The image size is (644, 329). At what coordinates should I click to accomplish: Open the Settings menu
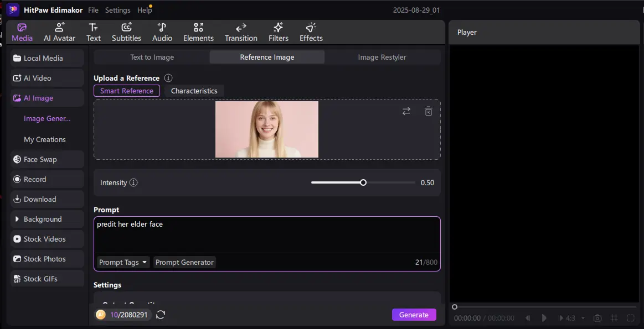(x=117, y=10)
